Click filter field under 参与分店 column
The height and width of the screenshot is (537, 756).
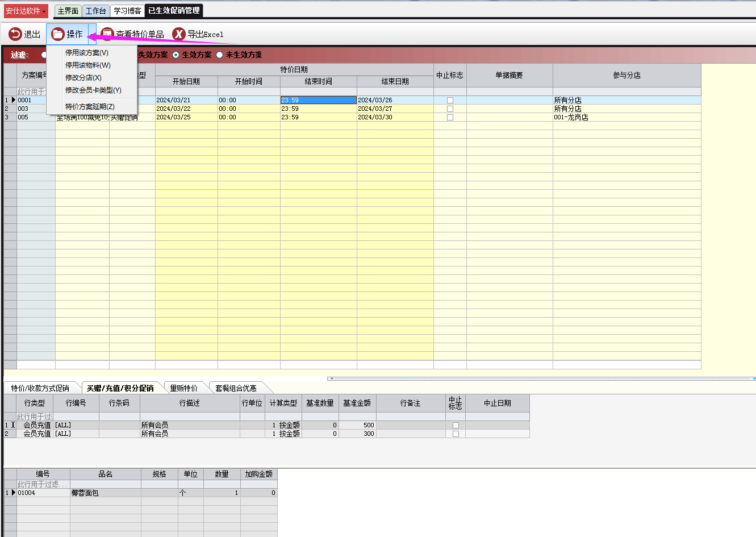point(627,91)
